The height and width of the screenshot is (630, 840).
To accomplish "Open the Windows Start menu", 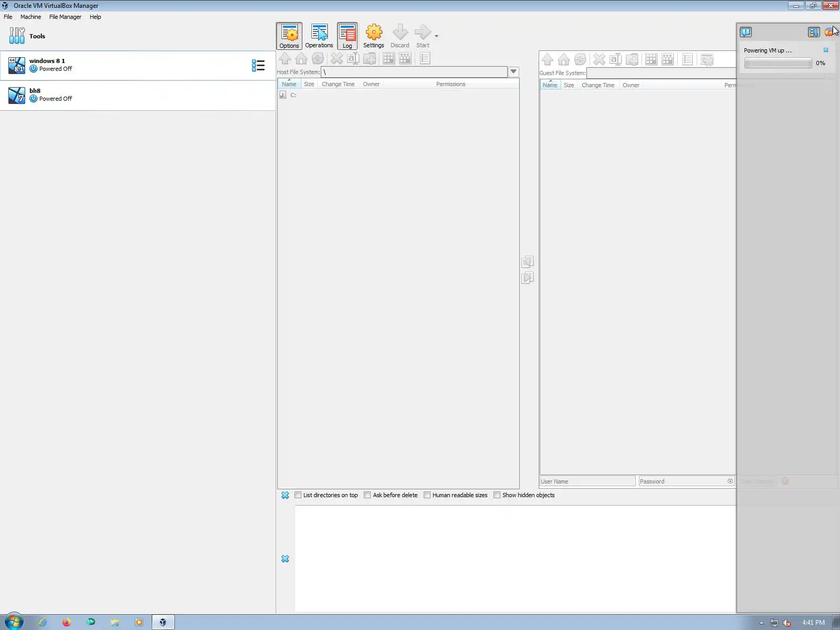I will coord(14,622).
